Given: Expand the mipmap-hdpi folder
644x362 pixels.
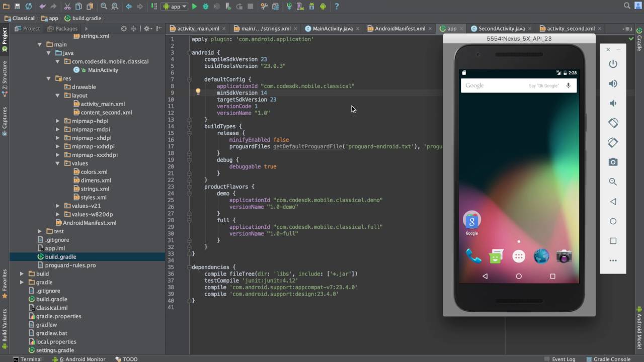Looking at the screenshot, I should [58, 121].
